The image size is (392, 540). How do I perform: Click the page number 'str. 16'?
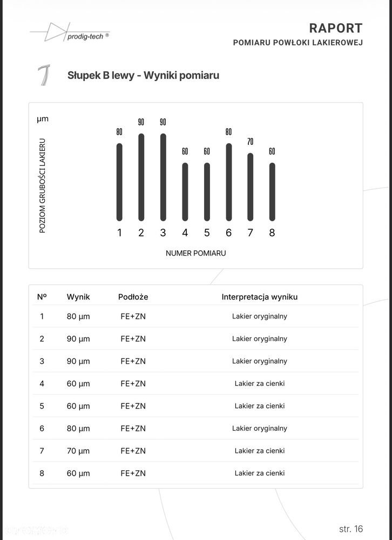(x=351, y=529)
